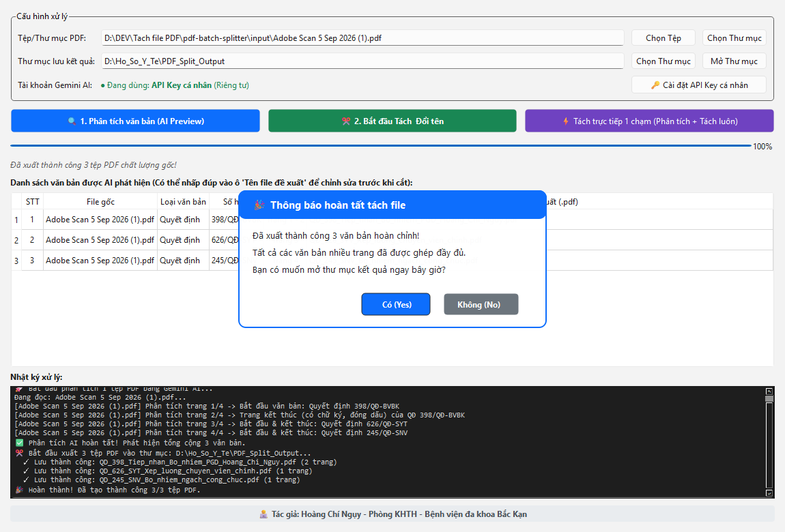
Task: Click the STT column header
Action: (x=33, y=202)
